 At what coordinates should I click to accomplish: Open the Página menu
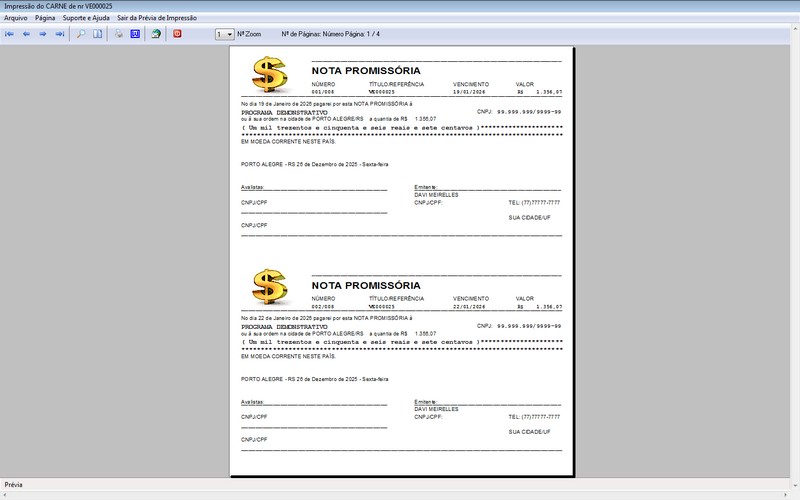[45, 18]
